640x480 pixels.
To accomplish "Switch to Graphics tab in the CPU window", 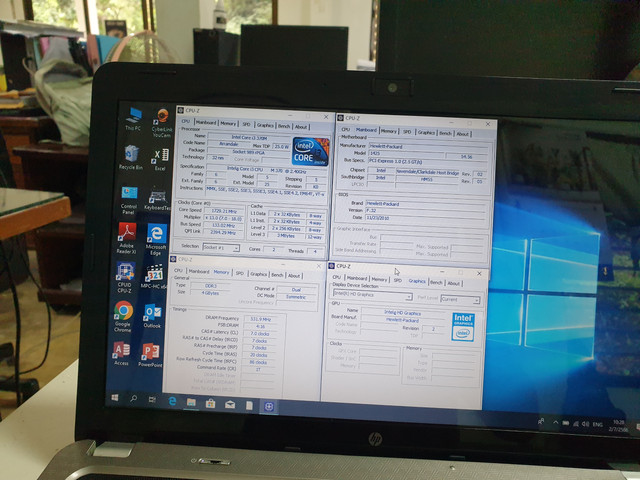I will pyautogui.click(x=265, y=125).
